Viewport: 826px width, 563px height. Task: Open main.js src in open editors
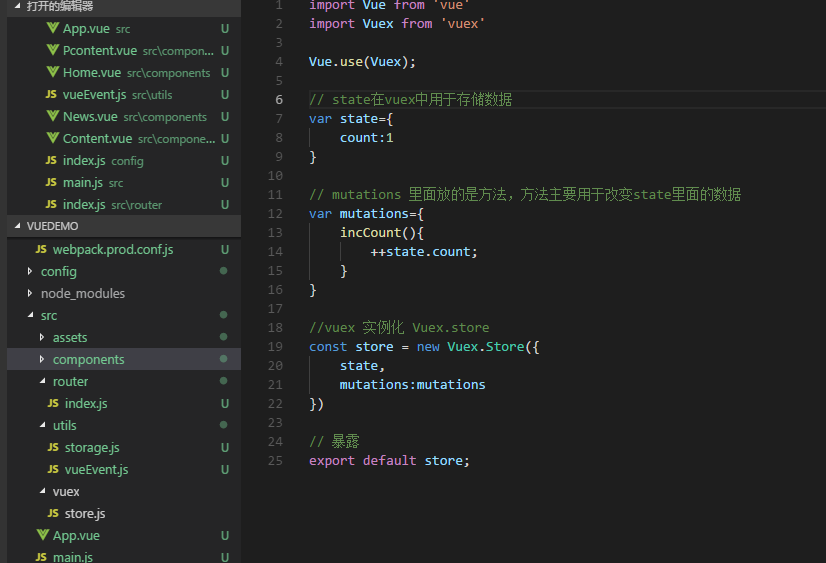(124, 183)
